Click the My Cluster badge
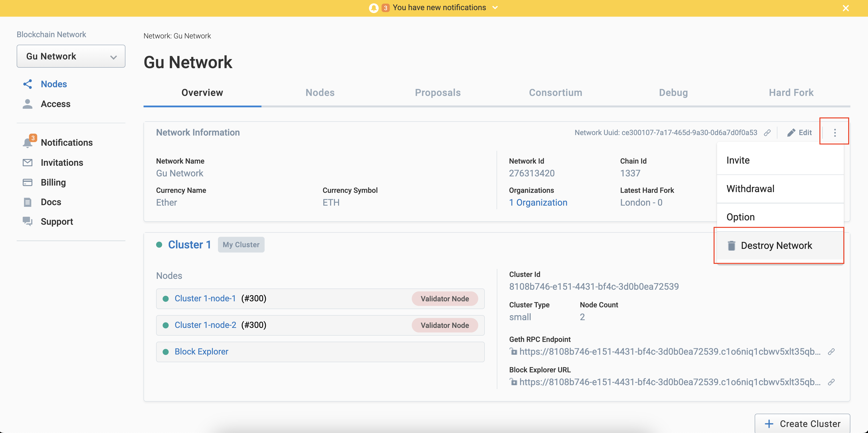Viewport: 868px width, 433px height. tap(241, 245)
